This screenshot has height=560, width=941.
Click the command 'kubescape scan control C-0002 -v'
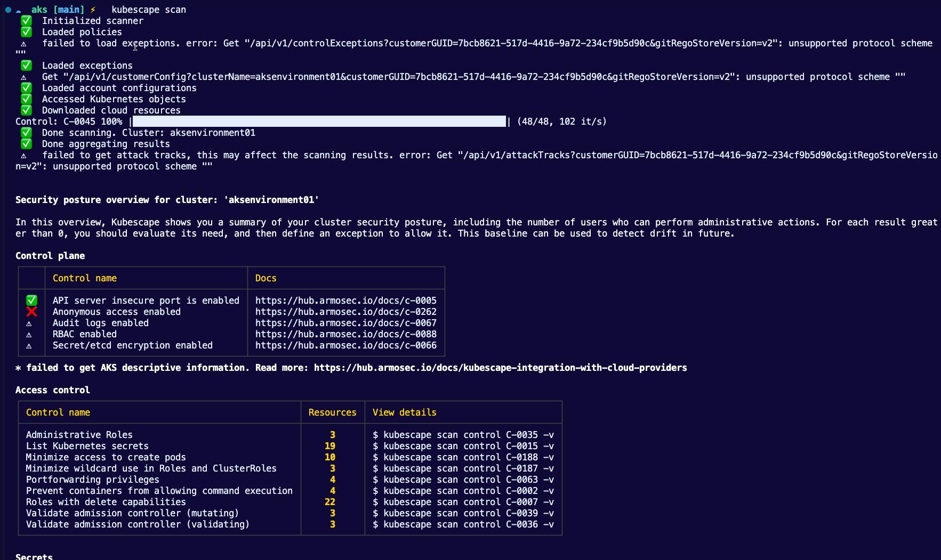(x=469, y=491)
